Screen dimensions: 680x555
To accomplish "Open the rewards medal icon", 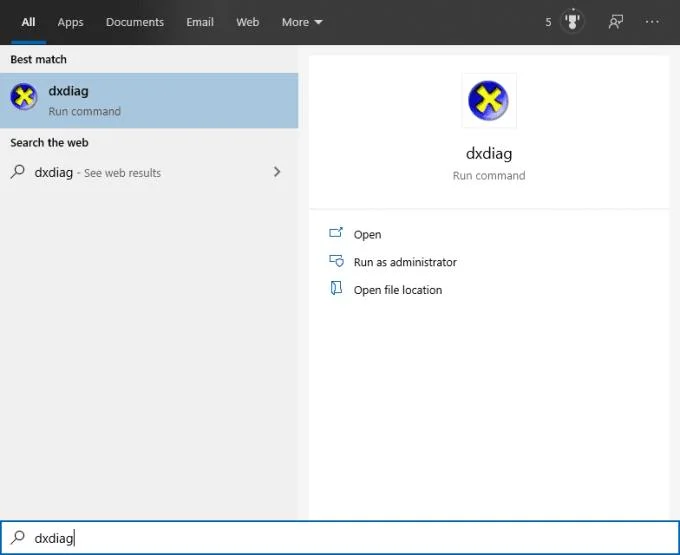I will 572,21.
